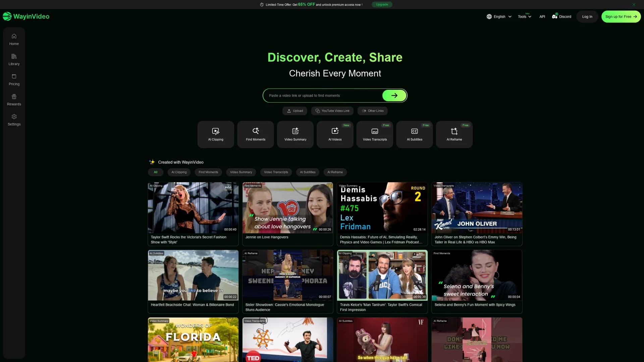Open the API menu item
Viewport: 644px width, 362px height.
click(542, 16)
